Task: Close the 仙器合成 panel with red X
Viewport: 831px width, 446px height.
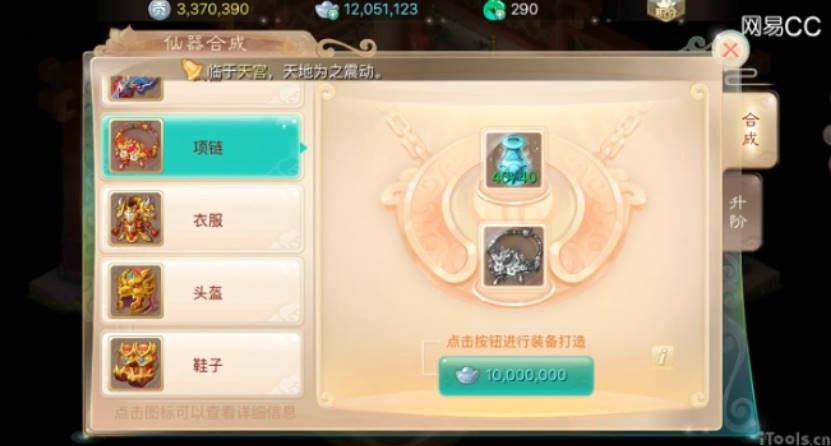Action: click(731, 50)
